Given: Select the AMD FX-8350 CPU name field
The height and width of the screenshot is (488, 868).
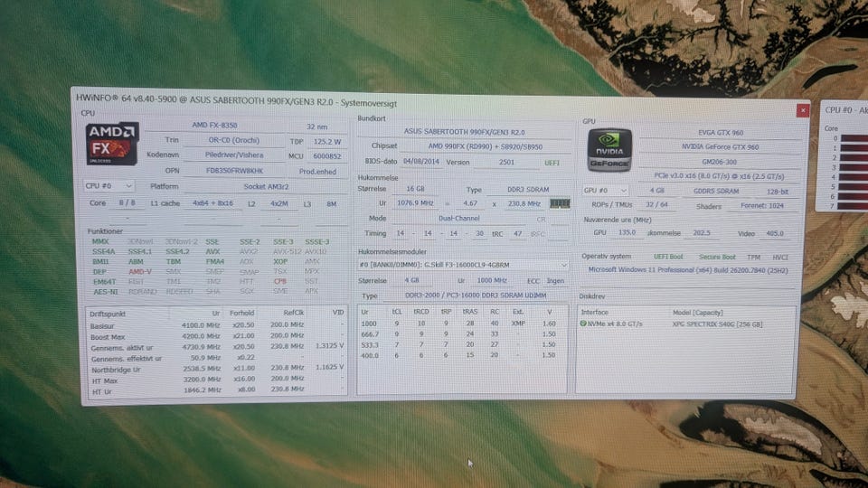Looking at the screenshot, I should point(215,125).
